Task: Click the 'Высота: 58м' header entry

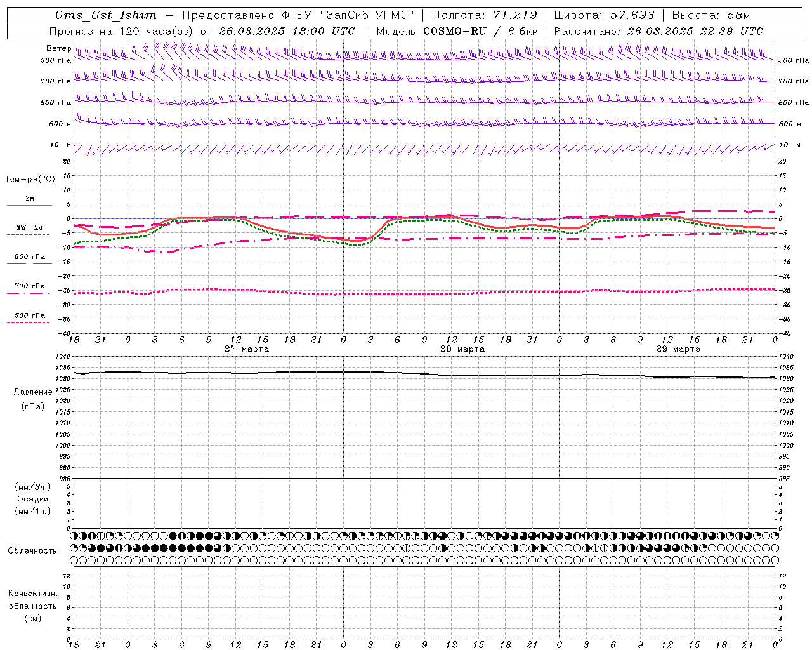Action: 710,15
